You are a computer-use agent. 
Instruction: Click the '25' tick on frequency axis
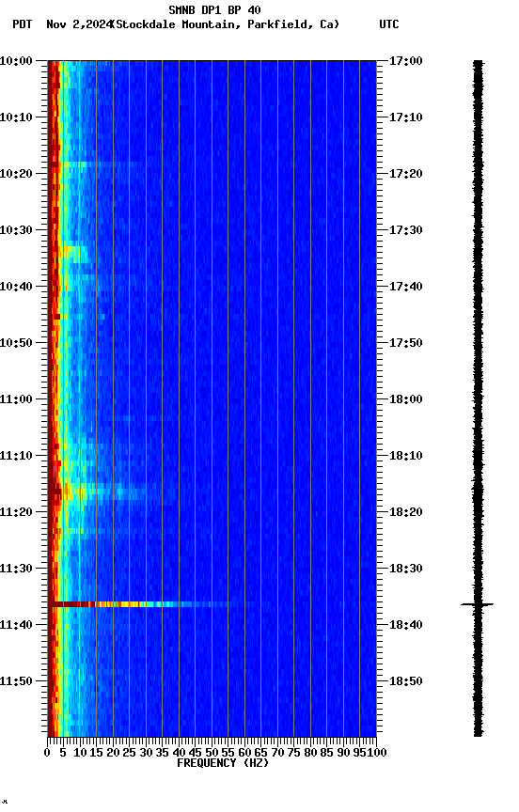pyautogui.click(x=130, y=754)
